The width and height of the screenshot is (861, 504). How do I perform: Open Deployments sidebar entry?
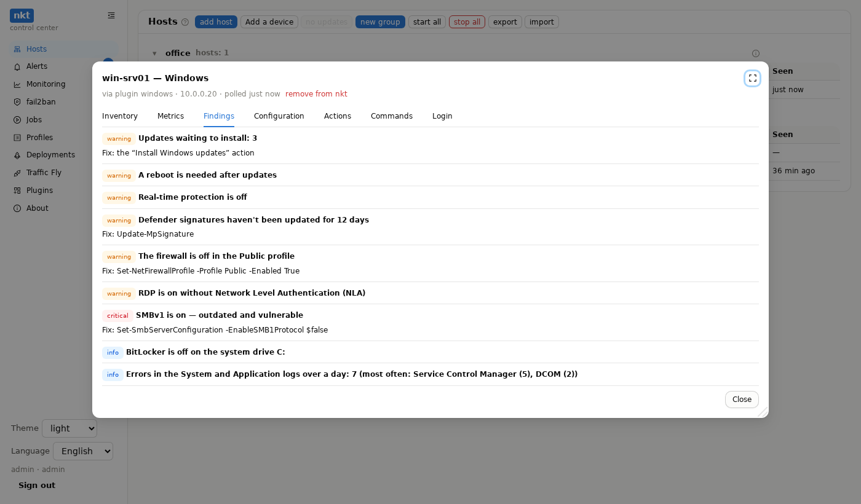63,155
